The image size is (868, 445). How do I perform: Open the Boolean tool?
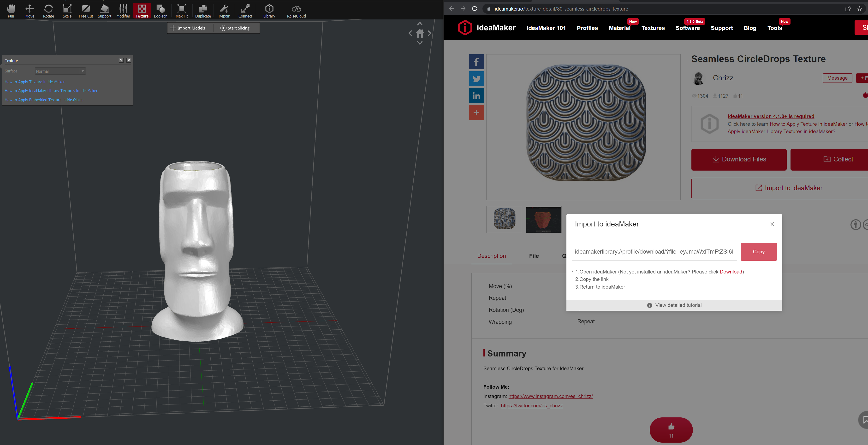tap(161, 11)
